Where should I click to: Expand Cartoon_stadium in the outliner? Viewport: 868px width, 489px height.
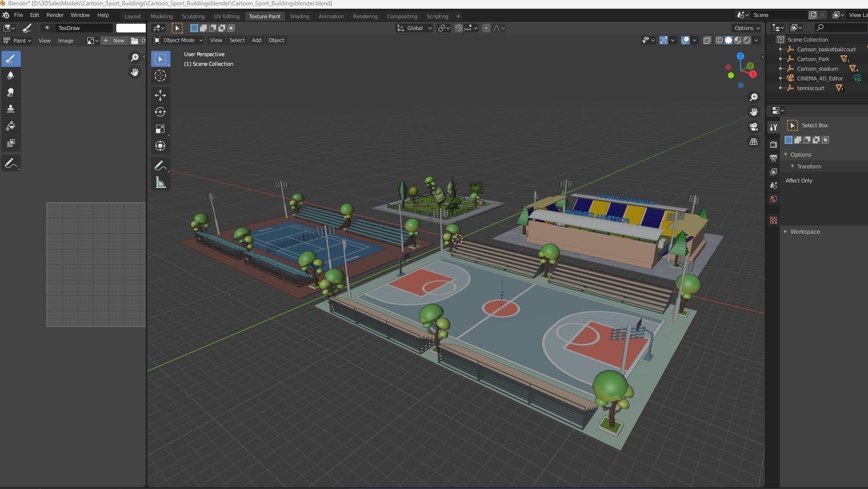point(780,69)
